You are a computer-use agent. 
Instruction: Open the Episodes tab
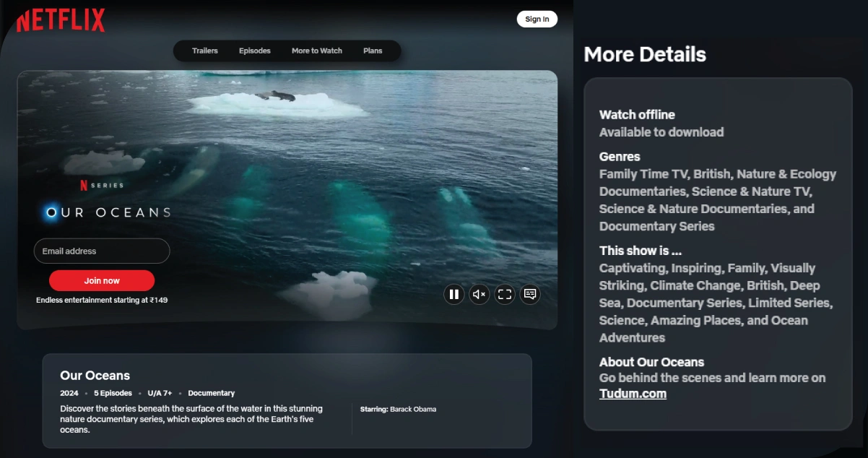[254, 51]
